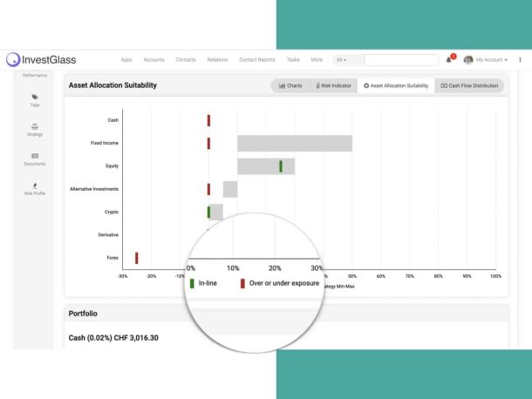Click the vertical three-dots menu icon
Screen dimensions: 532x399
pos(520,59)
